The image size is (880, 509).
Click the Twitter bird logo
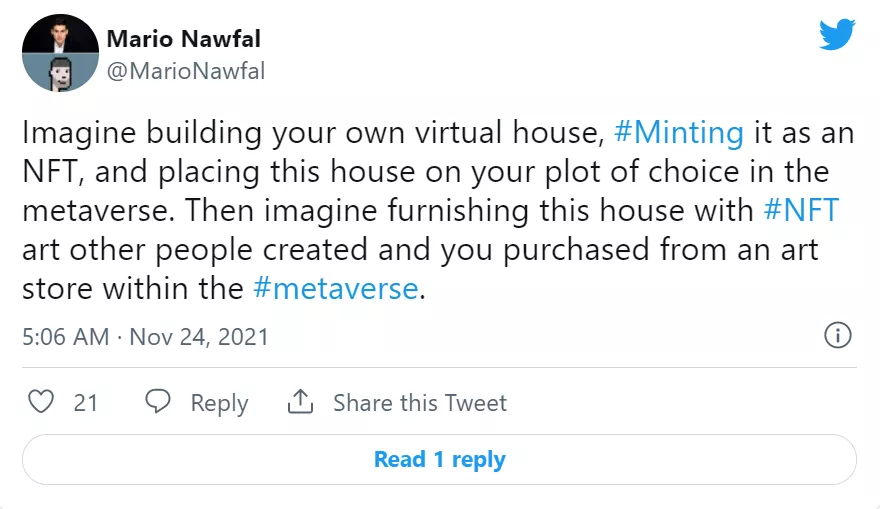[836, 35]
